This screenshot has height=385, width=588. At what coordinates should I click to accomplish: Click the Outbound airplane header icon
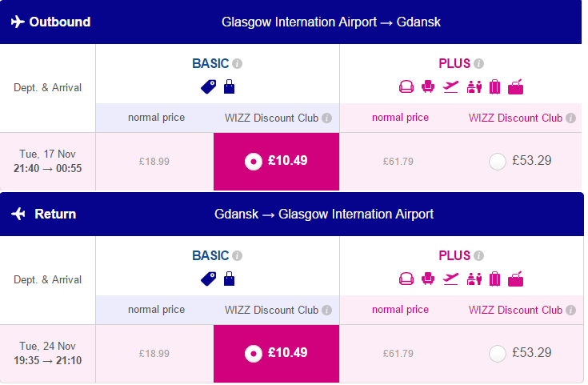pos(18,22)
